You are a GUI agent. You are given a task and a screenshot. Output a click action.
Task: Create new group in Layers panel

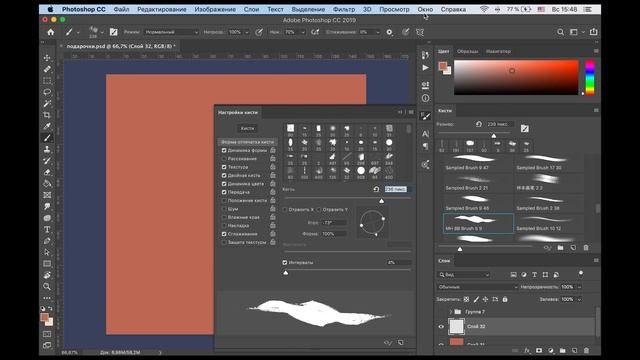point(563,351)
